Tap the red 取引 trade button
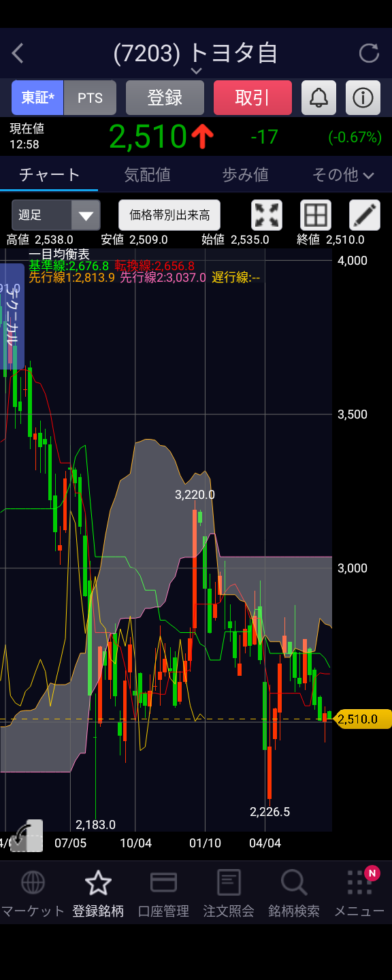392x980 pixels. point(252,97)
